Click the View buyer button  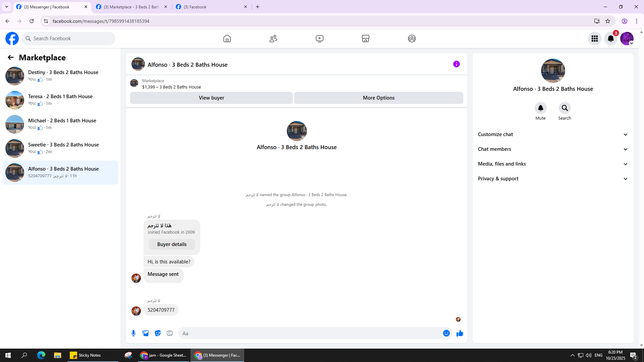pos(211,98)
